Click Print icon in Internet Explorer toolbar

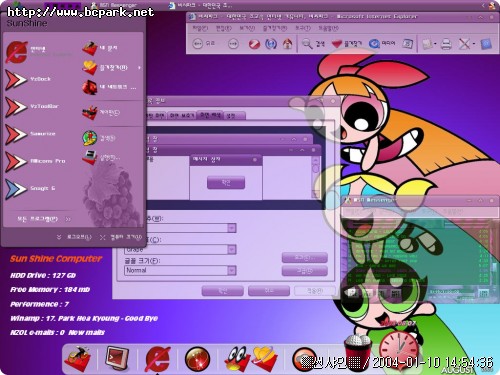coord(446,44)
